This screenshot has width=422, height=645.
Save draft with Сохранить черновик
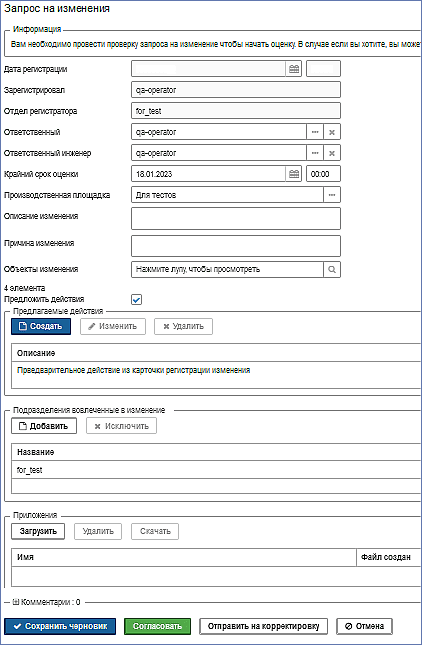tap(60, 626)
